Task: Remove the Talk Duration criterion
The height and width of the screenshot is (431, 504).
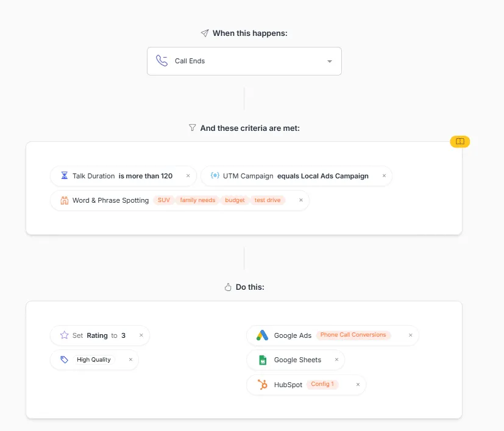Action: [188, 176]
